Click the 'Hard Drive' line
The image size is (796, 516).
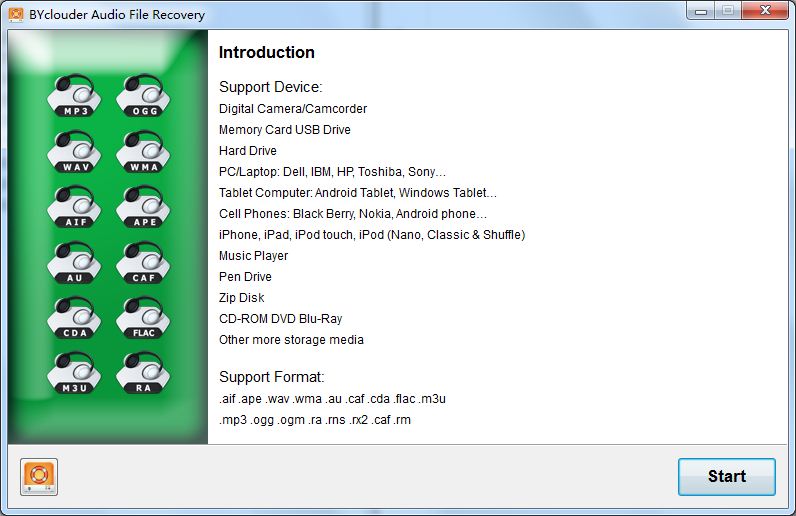click(x=248, y=151)
